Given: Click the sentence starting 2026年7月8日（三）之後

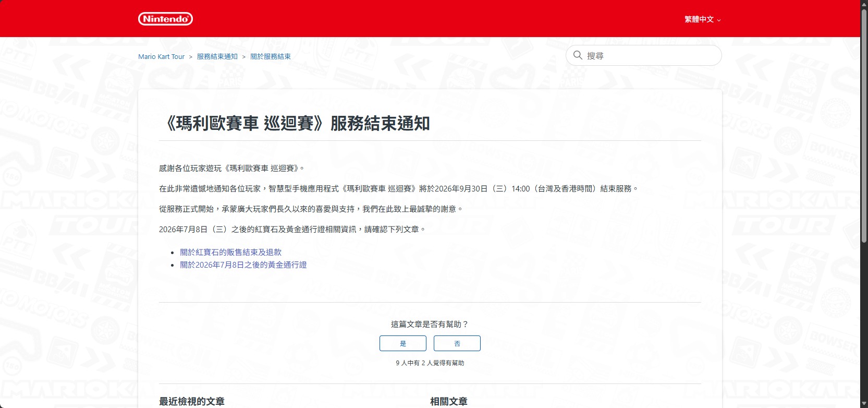Looking at the screenshot, I should pyautogui.click(x=292, y=229).
